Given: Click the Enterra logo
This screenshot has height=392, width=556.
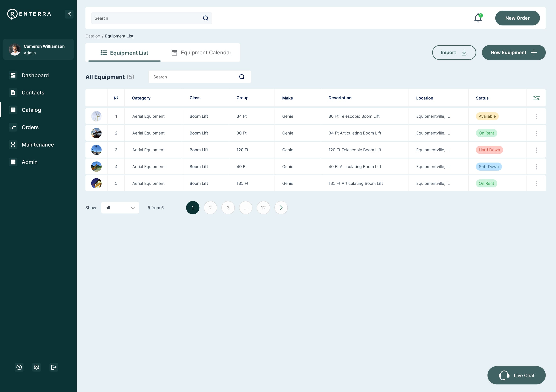Looking at the screenshot, I should click(x=29, y=14).
